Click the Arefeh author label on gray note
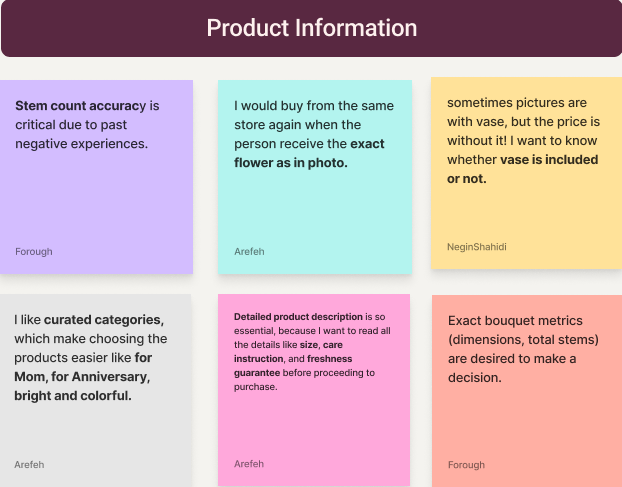This screenshot has height=487, width=622. (x=30, y=464)
